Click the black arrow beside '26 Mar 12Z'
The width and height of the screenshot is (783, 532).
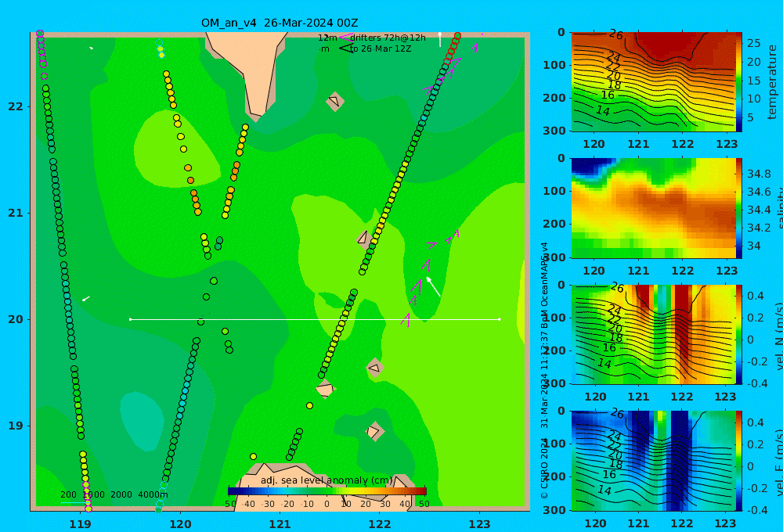[x=345, y=49]
